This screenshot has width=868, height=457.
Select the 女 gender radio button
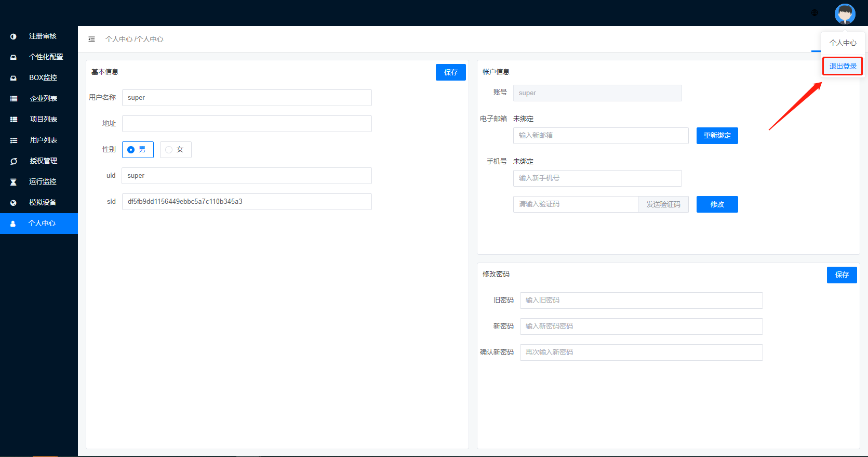(x=169, y=150)
